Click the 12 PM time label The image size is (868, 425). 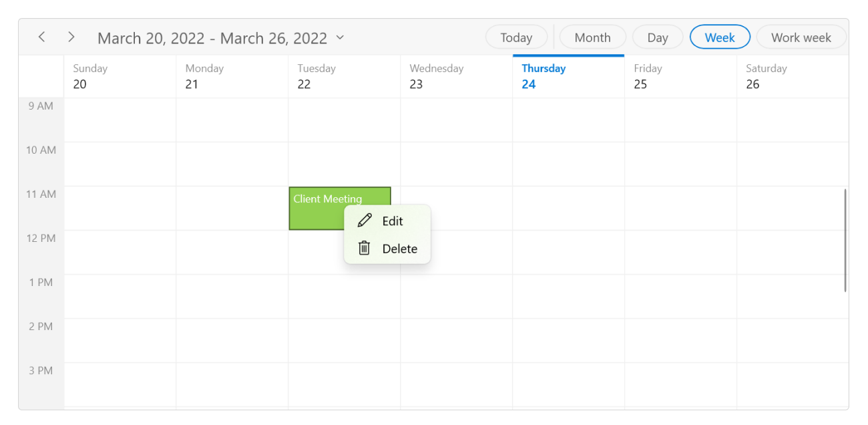[x=41, y=238]
